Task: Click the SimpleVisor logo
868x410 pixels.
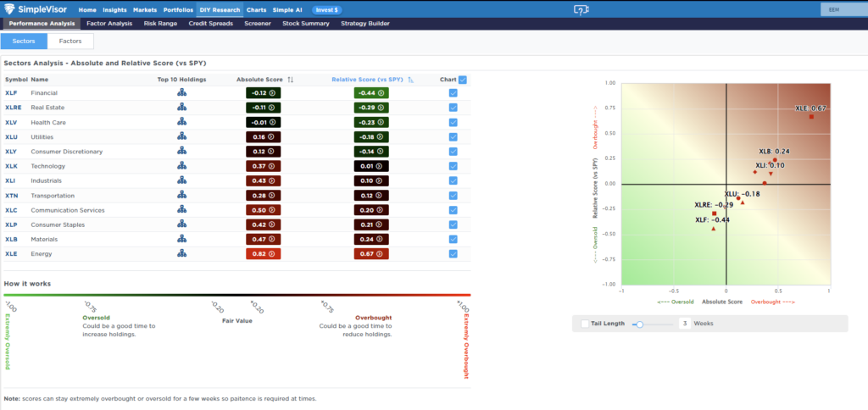Action: pos(36,9)
